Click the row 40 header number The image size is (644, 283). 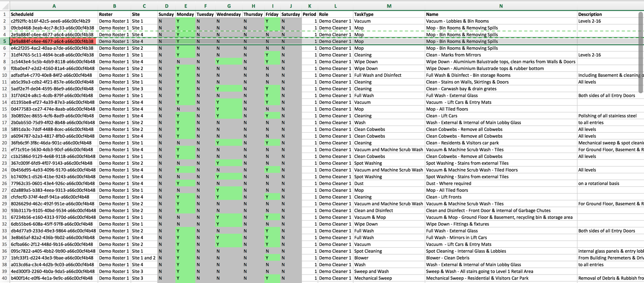pyautogui.click(x=5, y=278)
